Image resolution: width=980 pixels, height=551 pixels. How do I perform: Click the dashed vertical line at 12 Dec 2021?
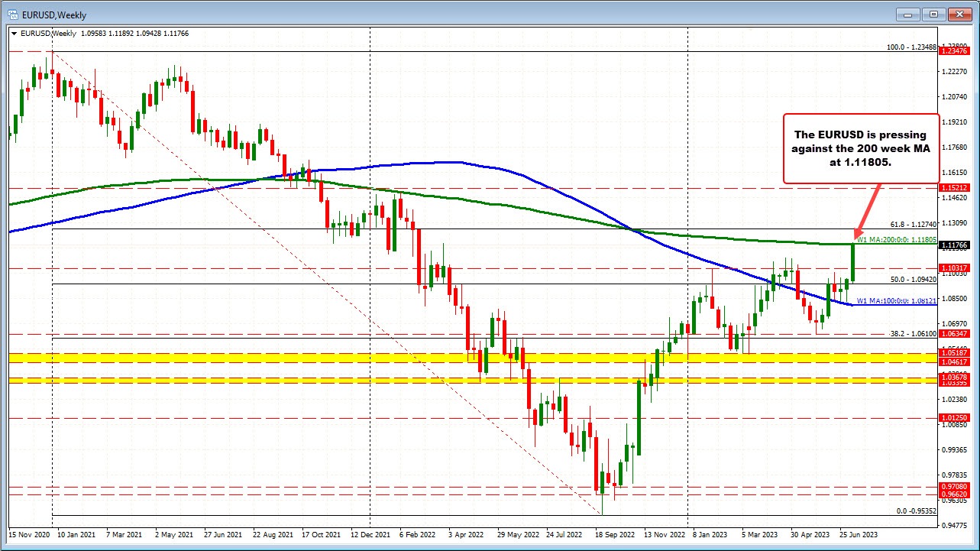click(x=369, y=306)
